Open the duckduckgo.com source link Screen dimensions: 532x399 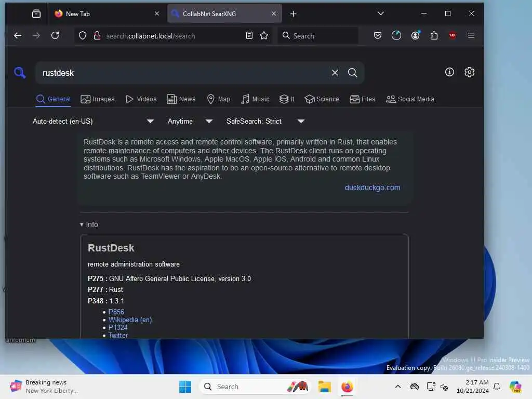pos(372,188)
